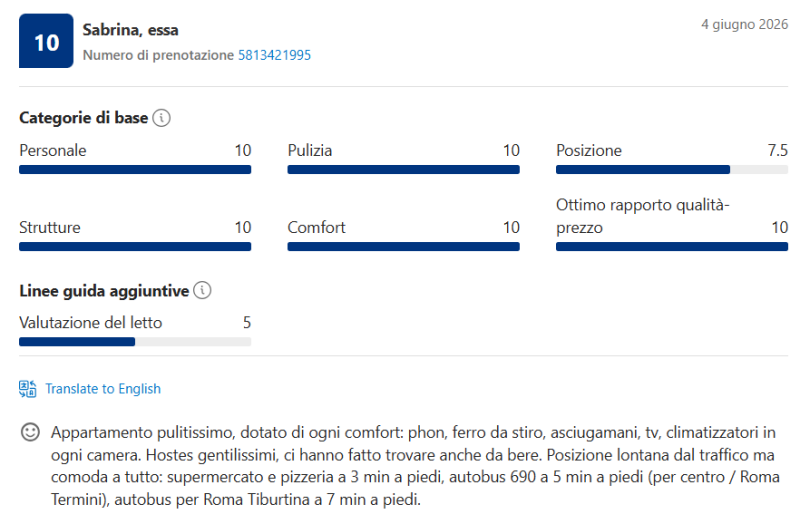Screen dimensions: 800x514
Task: Click the Ottimo rapporto qualità-prezzo bar
Action: tap(672, 247)
